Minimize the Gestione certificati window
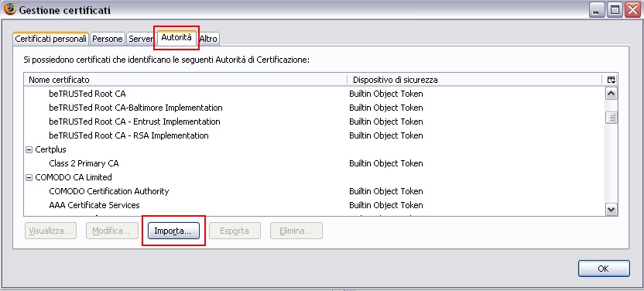 click(598, 9)
